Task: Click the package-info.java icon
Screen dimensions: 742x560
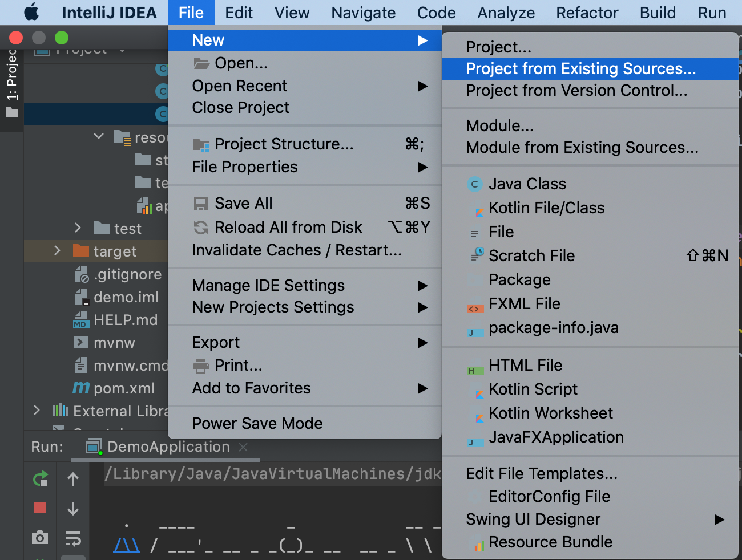Action: [475, 332]
